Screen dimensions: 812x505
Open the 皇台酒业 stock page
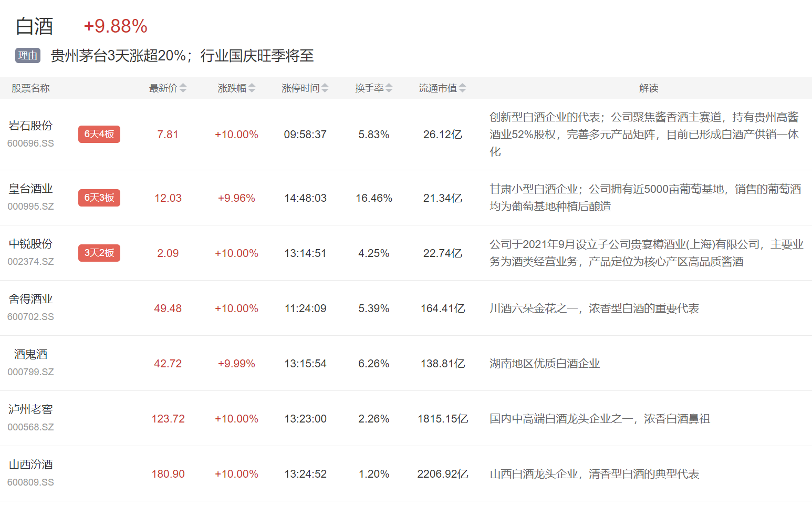30,189
